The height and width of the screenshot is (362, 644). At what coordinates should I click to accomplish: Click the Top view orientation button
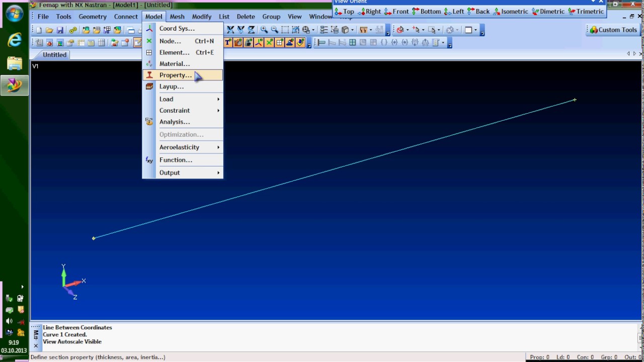tap(345, 12)
